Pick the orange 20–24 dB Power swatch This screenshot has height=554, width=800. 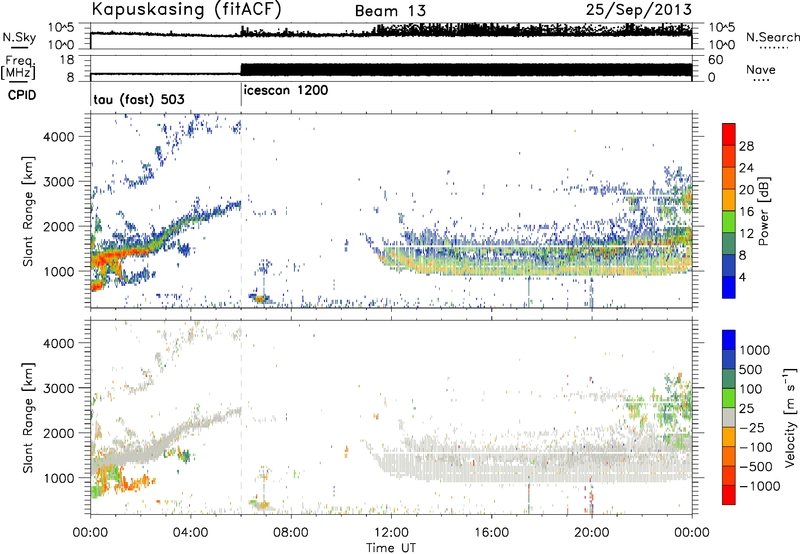tap(729, 179)
